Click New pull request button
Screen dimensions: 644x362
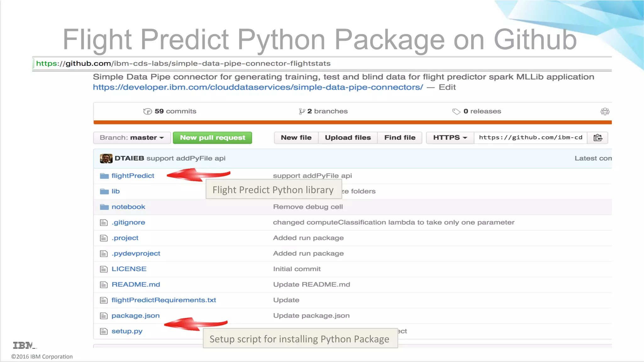(213, 138)
